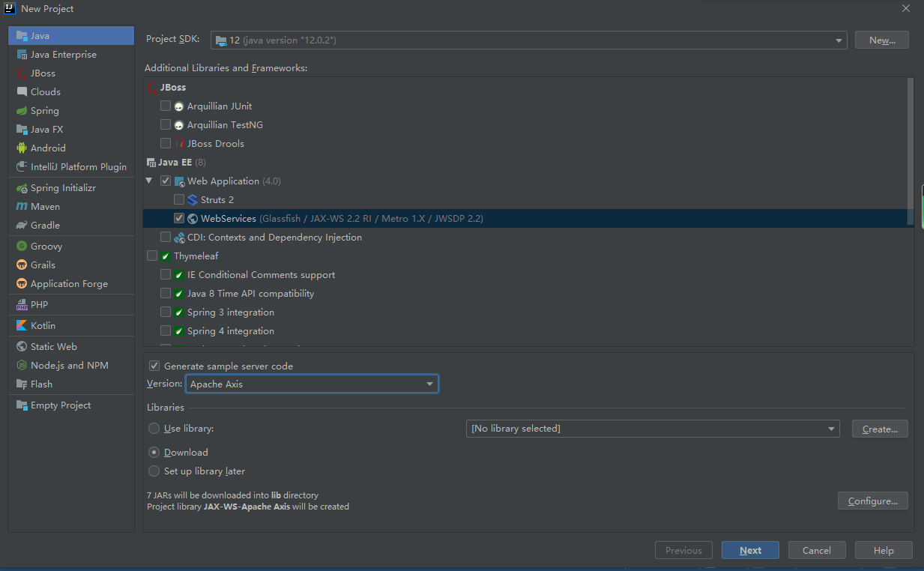Click the Java Enterprise icon
Image resolution: width=924 pixels, height=571 pixels.
click(22, 54)
